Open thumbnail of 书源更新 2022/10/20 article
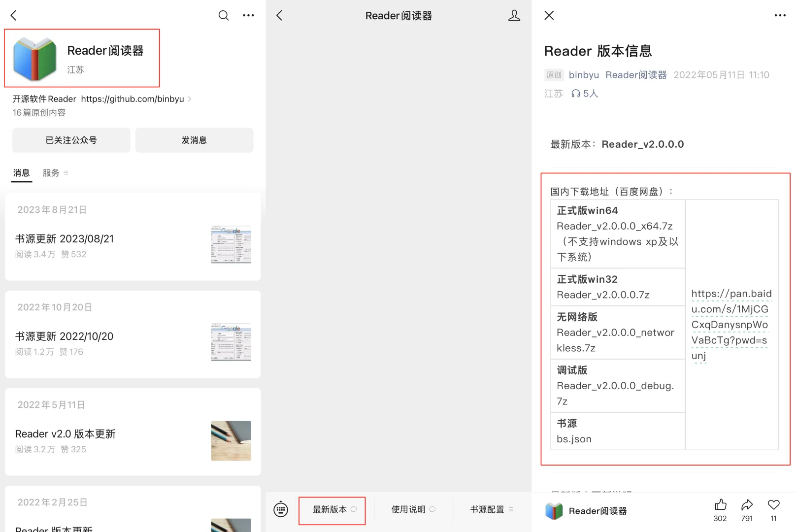Viewport: 797px width, 532px height. (231, 342)
